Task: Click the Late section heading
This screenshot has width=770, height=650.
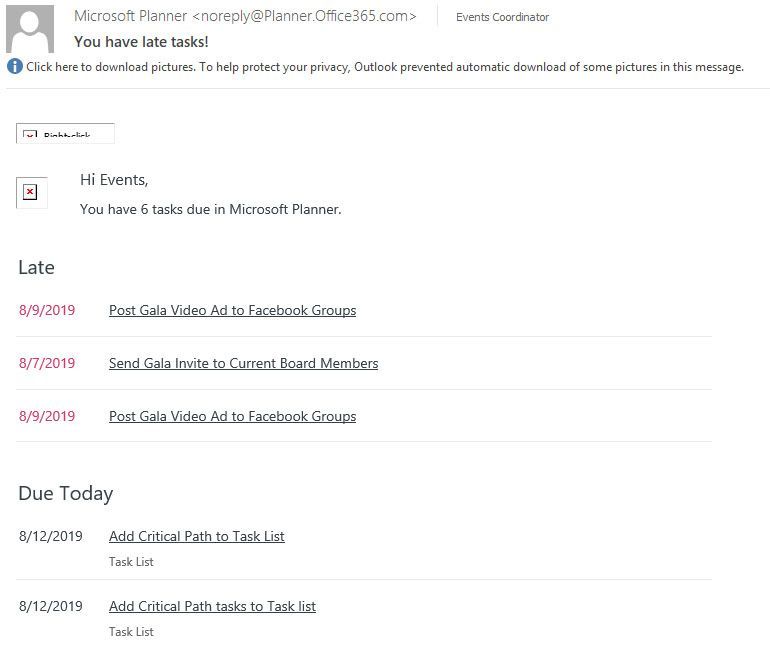Action: [x=36, y=268]
